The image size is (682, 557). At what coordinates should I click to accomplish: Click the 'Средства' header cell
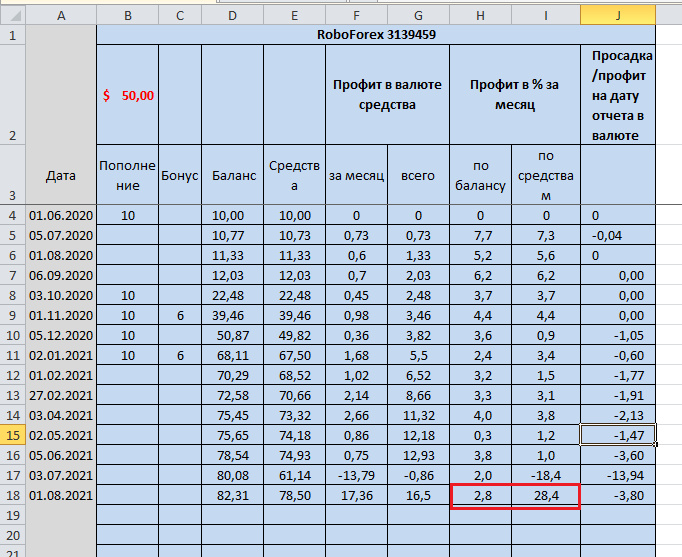(x=294, y=175)
